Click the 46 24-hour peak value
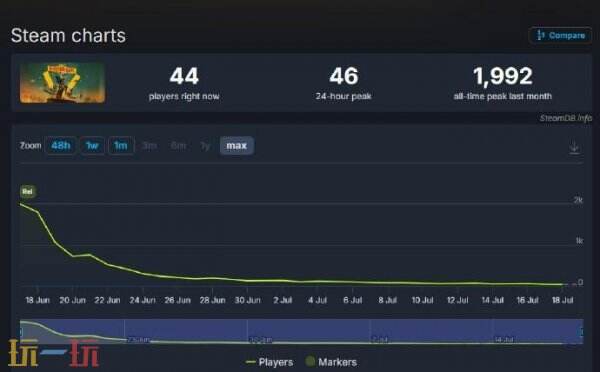 pyautogui.click(x=344, y=76)
